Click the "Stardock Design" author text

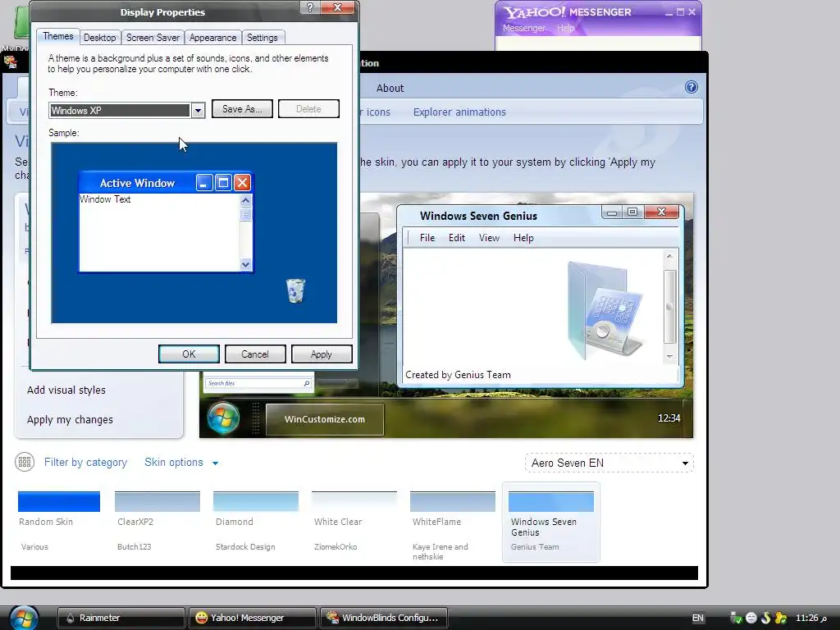tap(245, 547)
